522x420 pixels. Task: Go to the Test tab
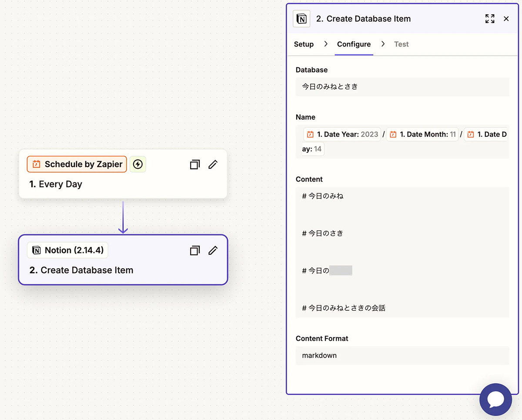point(401,44)
